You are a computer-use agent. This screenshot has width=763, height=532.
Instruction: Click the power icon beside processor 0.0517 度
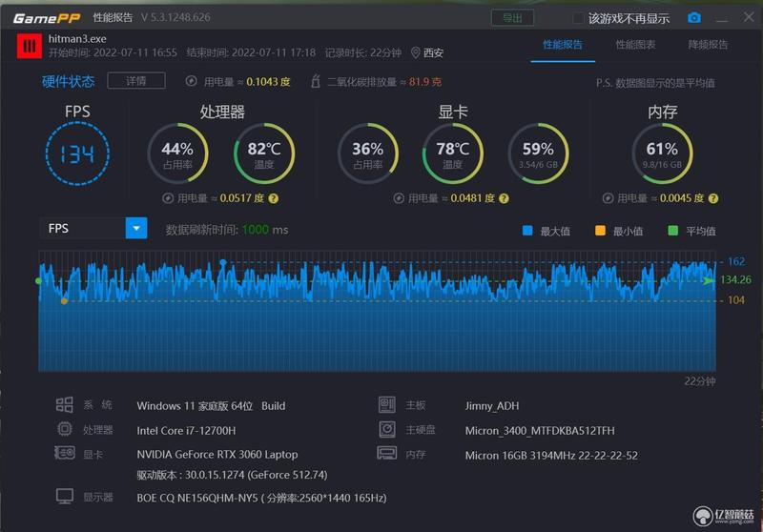click(168, 198)
